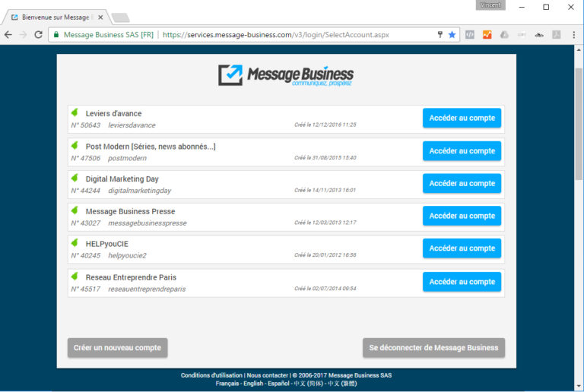Image resolution: width=584 pixels, height=392 pixels.
Task: Reload the page using the refresh icon
Action: (38, 35)
